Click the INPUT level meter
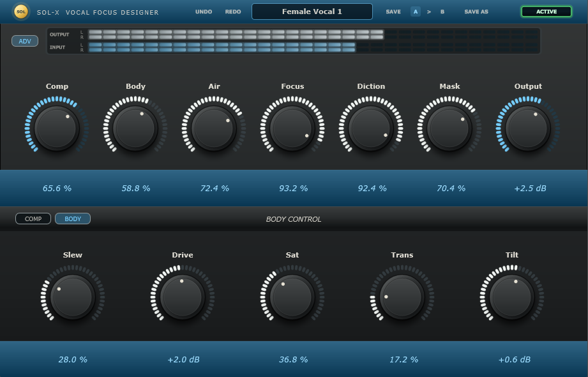 click(313, 47)
